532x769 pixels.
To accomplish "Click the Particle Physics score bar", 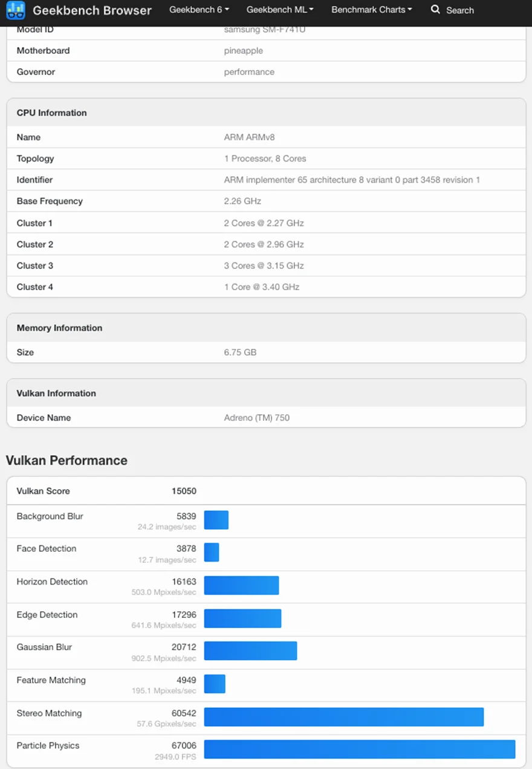I will coord(361,750).
